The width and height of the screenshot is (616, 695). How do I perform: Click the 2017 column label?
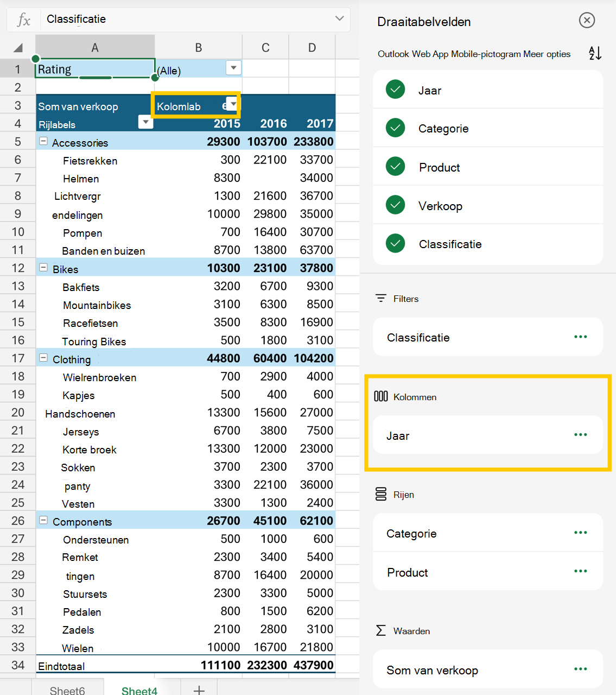coord(320,123)
